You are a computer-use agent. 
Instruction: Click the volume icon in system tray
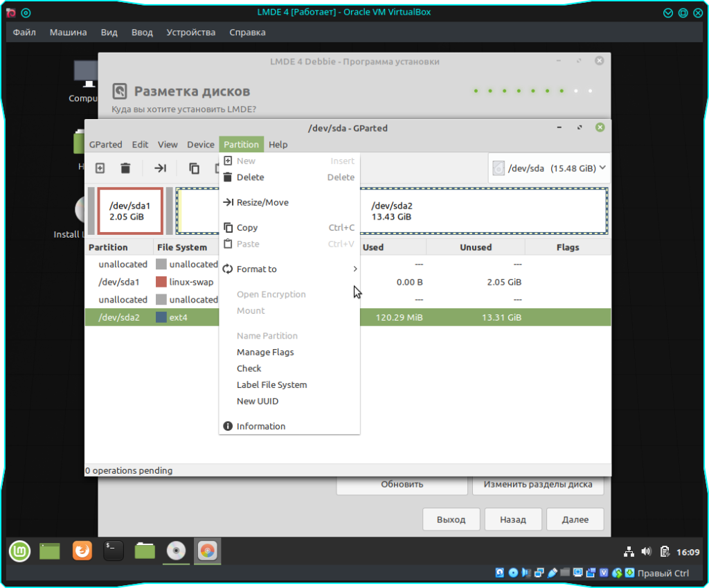pos(647,552)
